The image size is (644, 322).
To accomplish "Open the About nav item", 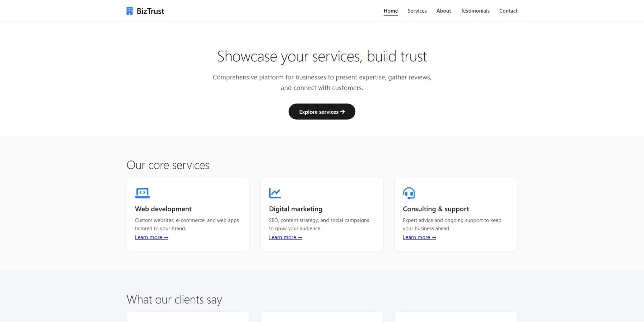I will 444,11.
